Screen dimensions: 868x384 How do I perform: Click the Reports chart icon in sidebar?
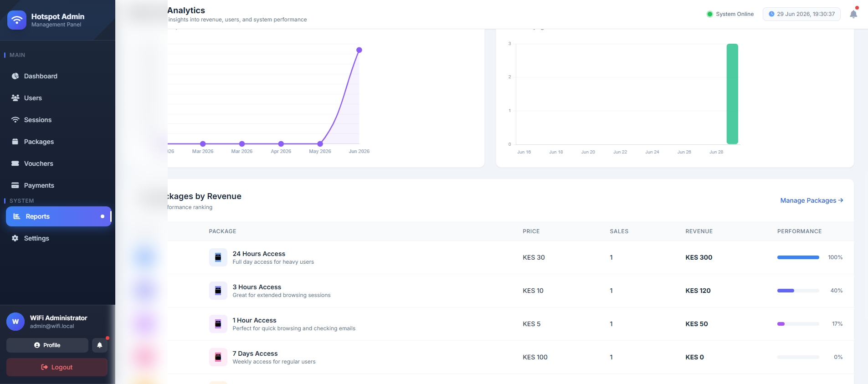click(17, 216)
